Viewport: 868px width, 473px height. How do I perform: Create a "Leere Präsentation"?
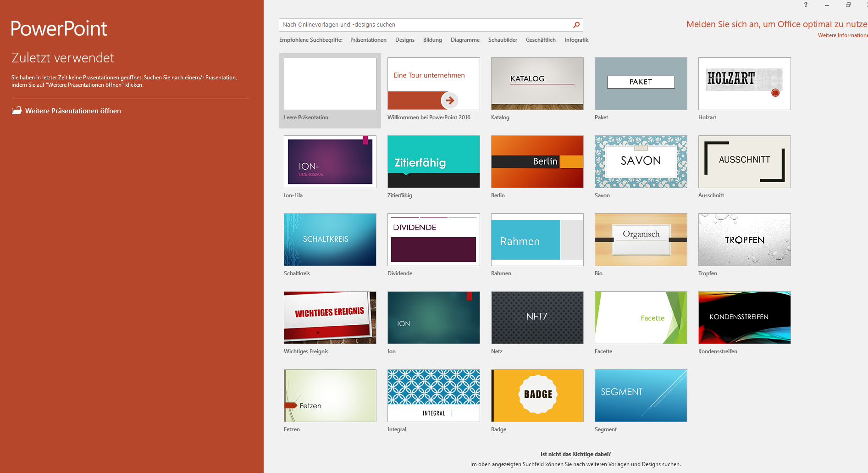pos(330,83)
